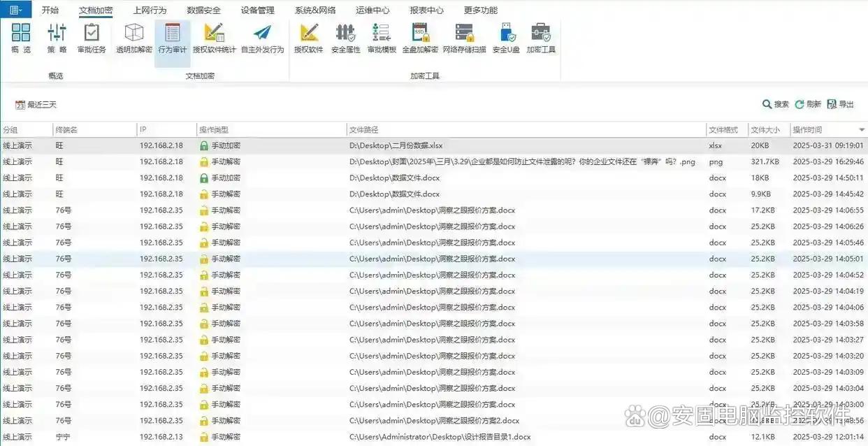Viewport: 868px width, 446px height.
Task: Click IP 192.168.2.13 in 宁宁 row
Action: pos(161,437)
